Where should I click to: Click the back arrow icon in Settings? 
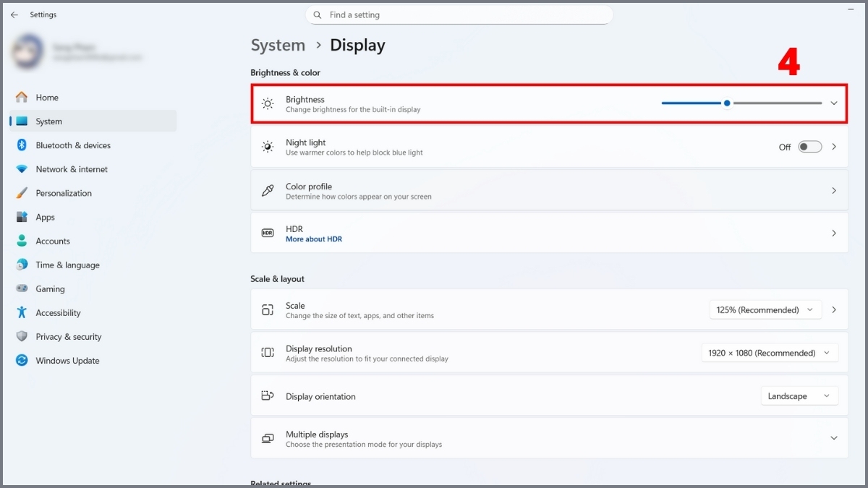(x=14, y=14)
